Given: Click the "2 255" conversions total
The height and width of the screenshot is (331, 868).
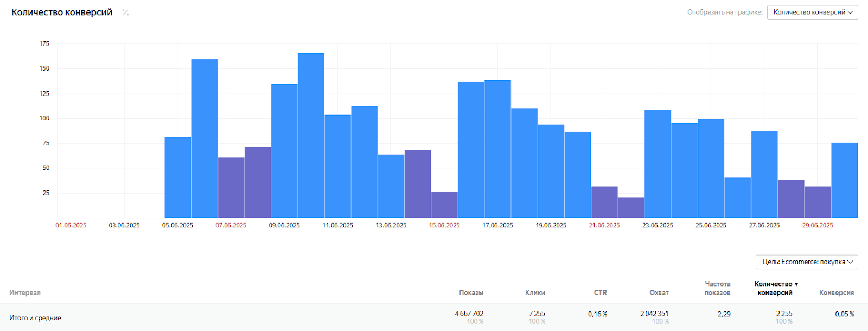Looking at the screenshot, I should tap(784, 314).
